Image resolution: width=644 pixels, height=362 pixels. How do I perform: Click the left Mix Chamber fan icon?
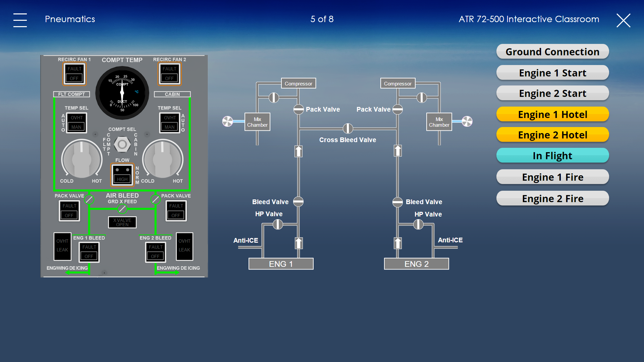227,121
